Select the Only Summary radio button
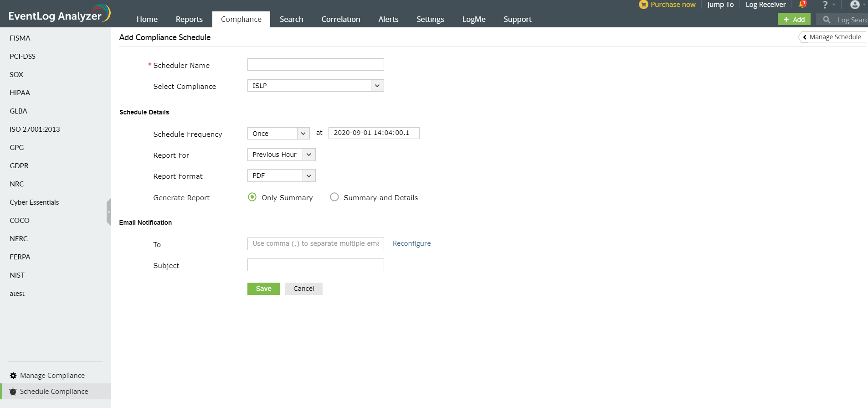This screenshot has height=408, width=868. pyautogui.click(x=252, y=197)
